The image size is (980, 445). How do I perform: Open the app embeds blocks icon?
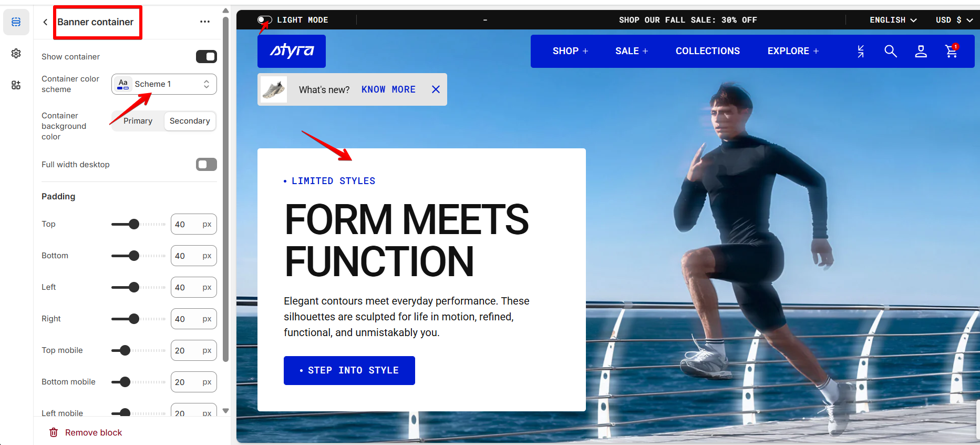(x=16, y=85)
